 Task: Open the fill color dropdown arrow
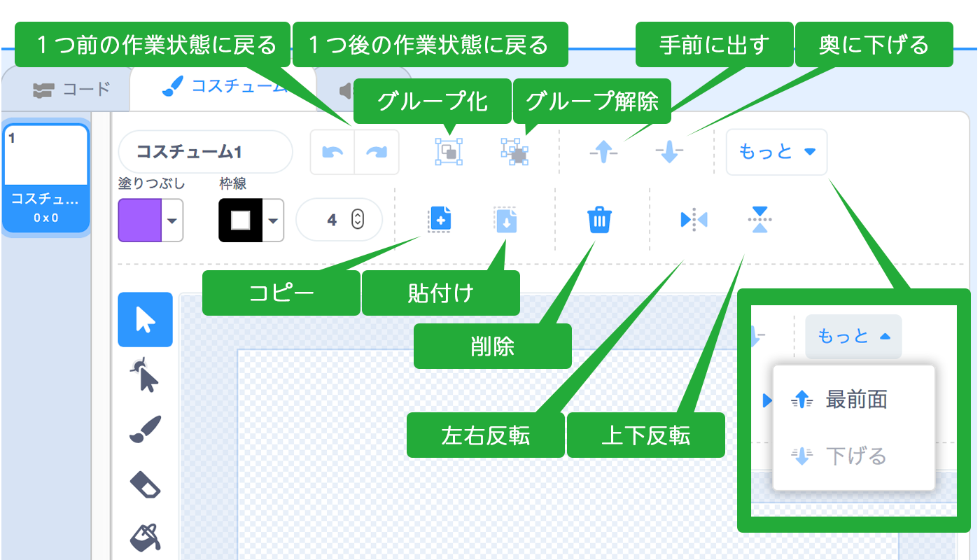172,220
